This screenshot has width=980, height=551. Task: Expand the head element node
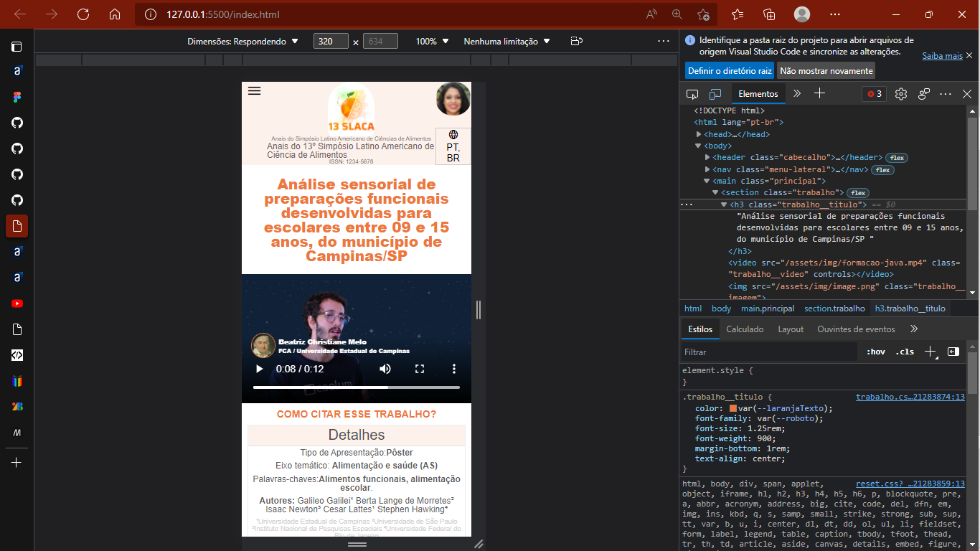point(699,134)
